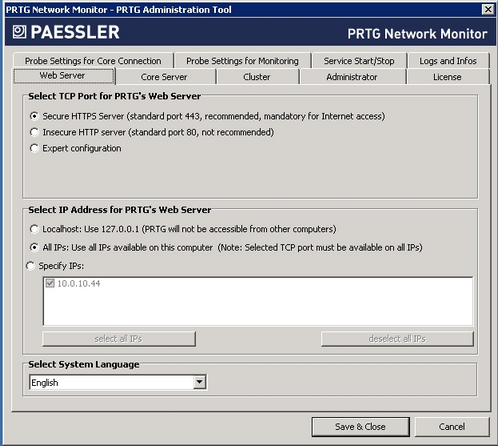
Task: Select the Web Server tab
Action: 64,76
